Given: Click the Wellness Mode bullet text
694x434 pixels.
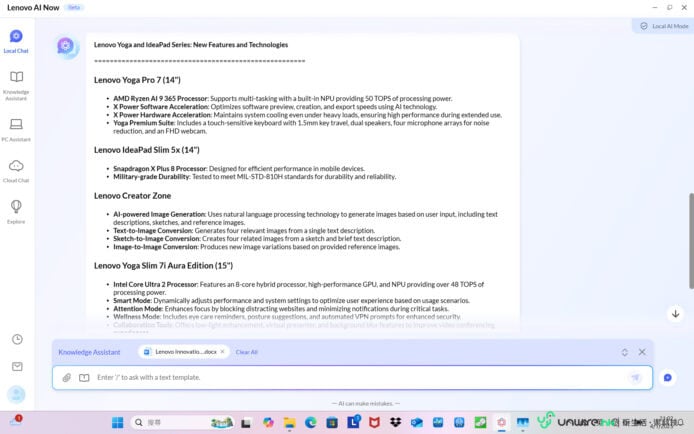Looking at the screenshot, I should coord(287,317).
